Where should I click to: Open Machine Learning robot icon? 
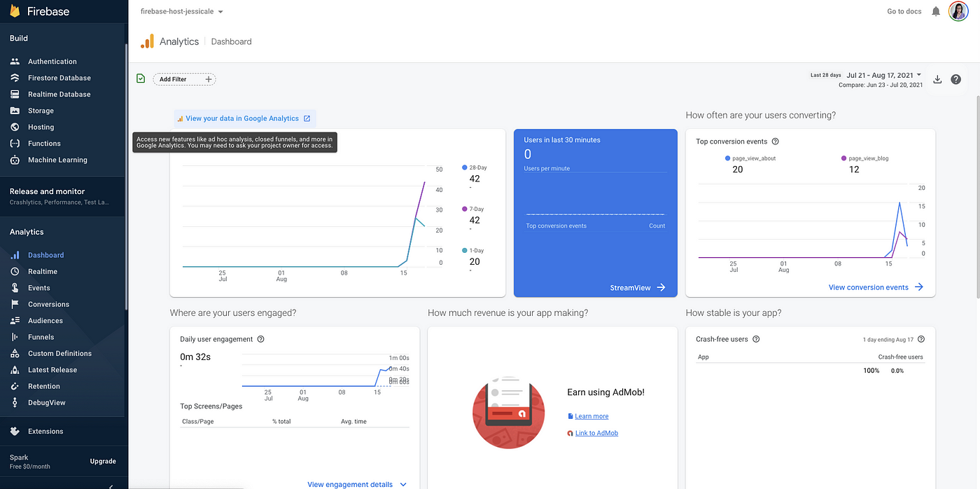[x=15, y=160]
